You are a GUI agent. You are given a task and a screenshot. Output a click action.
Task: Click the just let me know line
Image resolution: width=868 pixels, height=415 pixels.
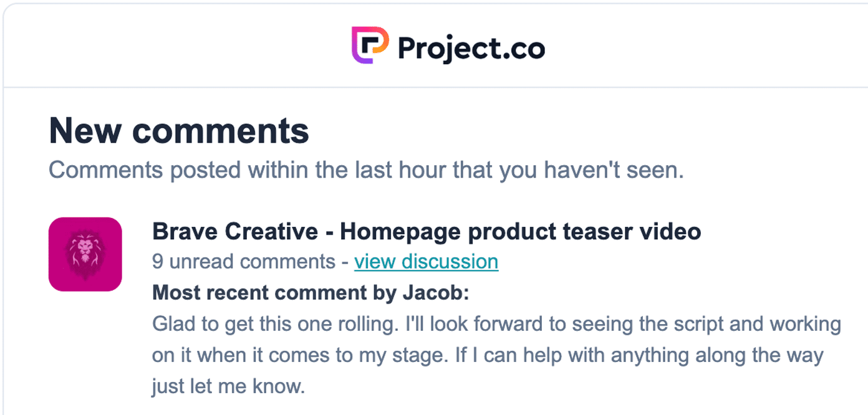[x=228, y=387]
